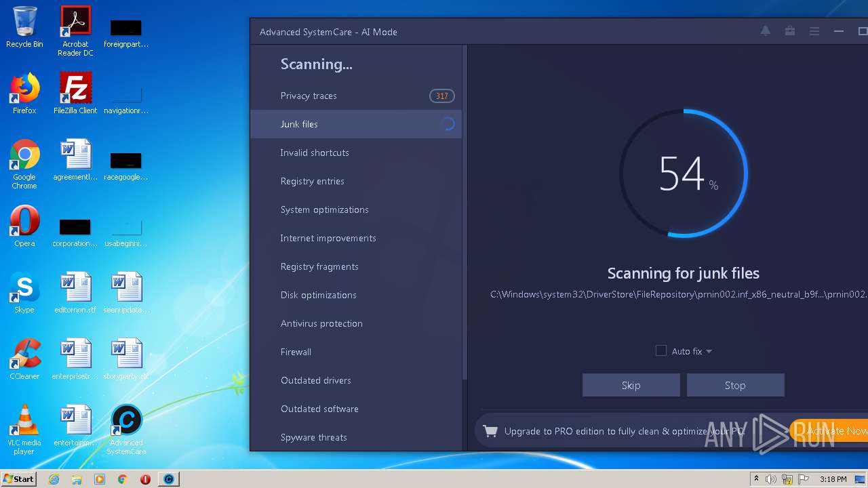Viewport: 868px width, 488px height.
Task: Select CCleaner desktop shortcut
Action: coord(24,359)
